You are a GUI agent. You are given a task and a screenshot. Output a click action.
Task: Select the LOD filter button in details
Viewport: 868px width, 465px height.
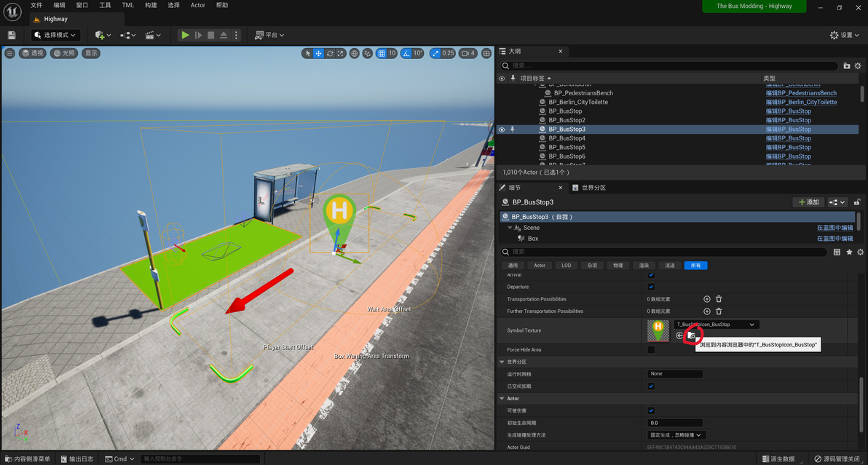567,266
